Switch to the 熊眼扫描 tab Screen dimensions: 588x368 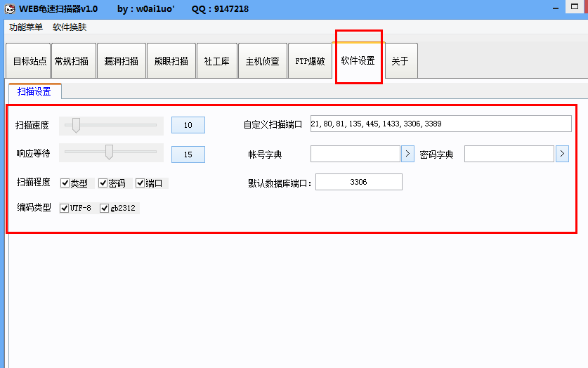click(x=171, y=61)
